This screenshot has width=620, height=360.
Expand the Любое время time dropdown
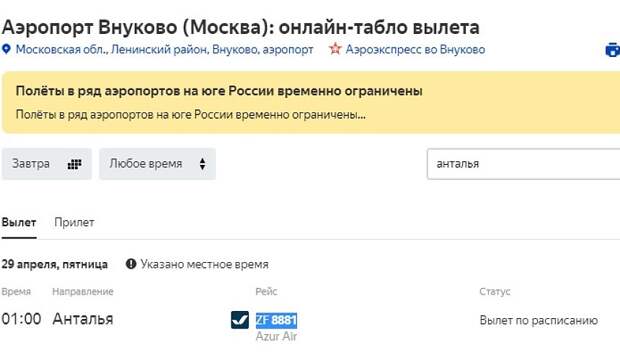(x=157, y=164)
